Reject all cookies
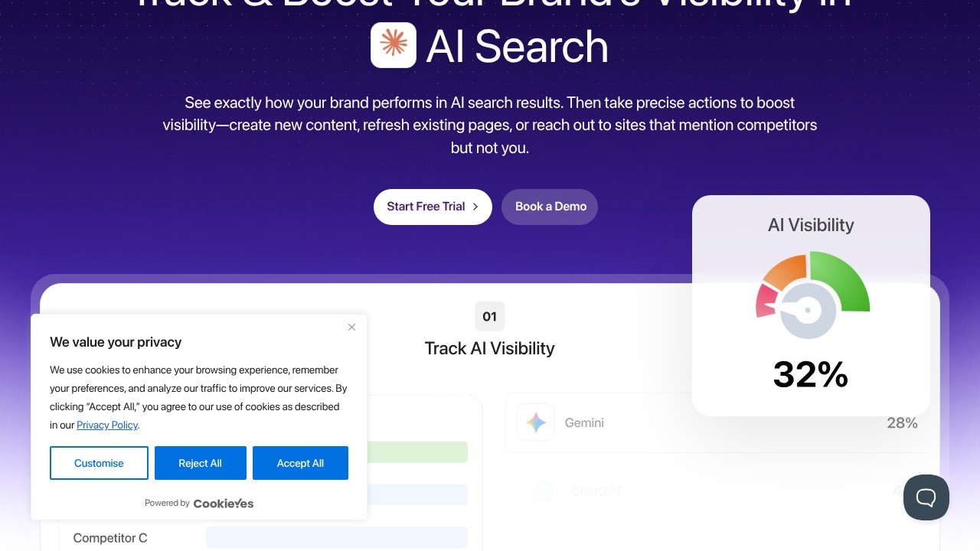 pyautogui.click(x=200, y=463)
